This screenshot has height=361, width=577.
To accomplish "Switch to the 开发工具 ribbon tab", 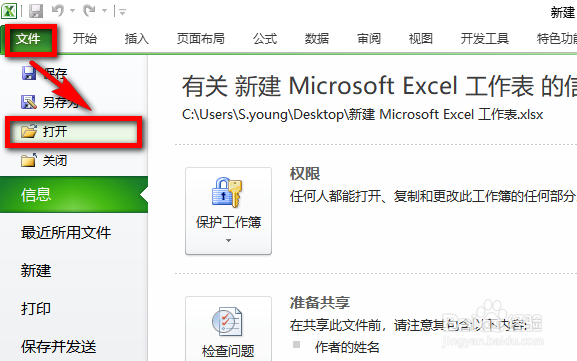I will click(x=485, y=38).
